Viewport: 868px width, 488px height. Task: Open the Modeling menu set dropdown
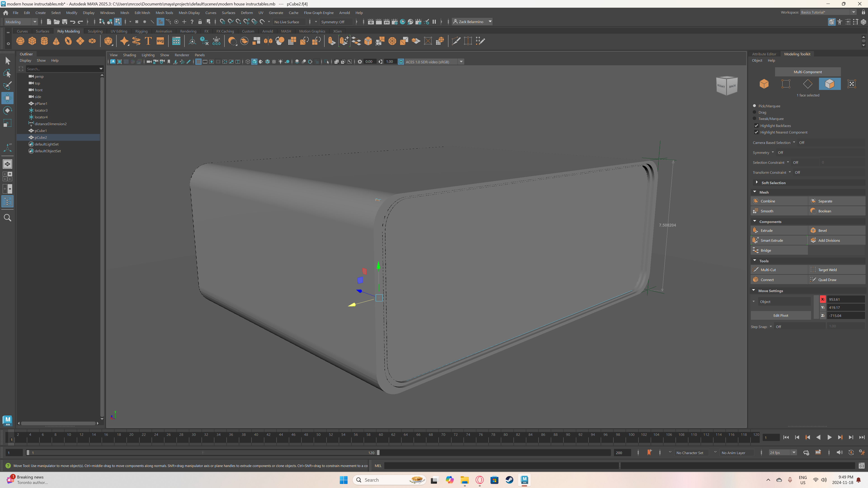(21, 22)
